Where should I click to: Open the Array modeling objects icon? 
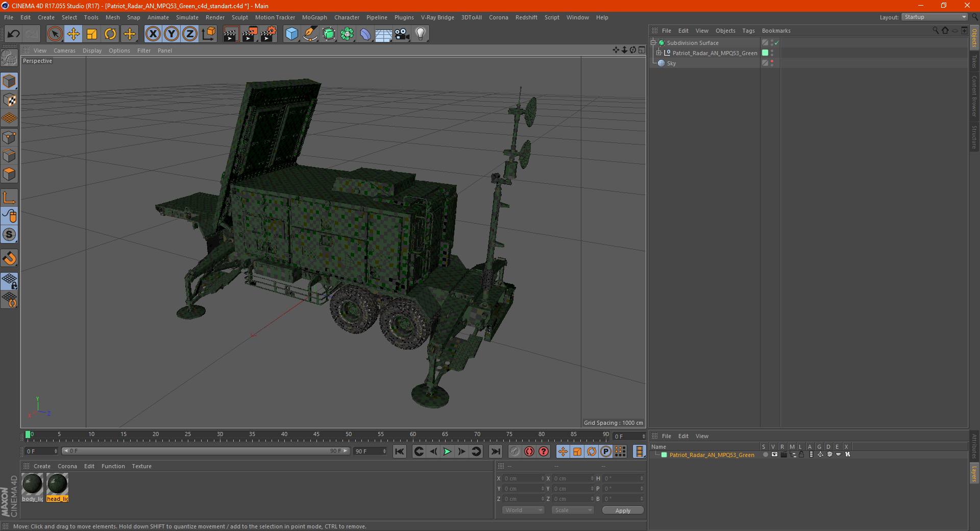(347, 34)
